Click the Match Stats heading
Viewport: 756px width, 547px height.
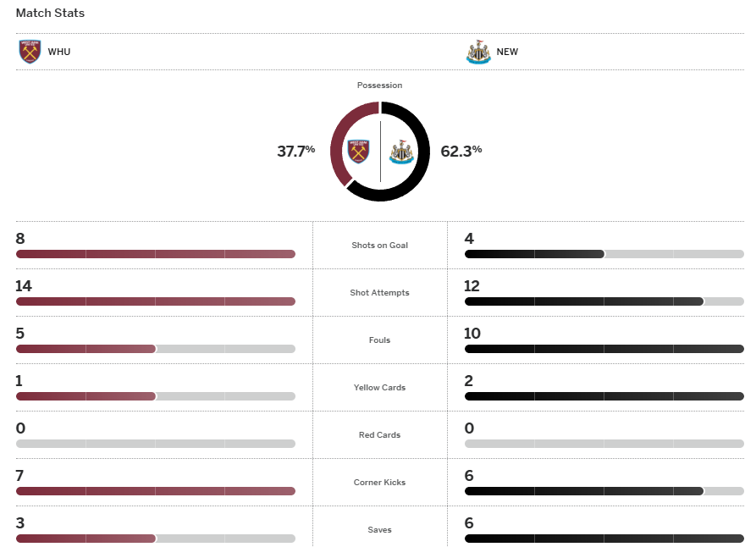pyautogui.click(x=50, y=14)
